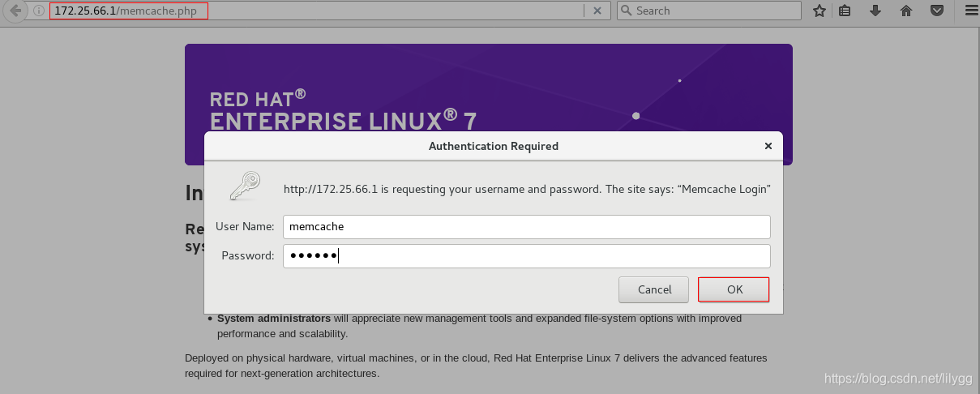Screen dimensions: 980x394
Task: Show bookmarks list icon
Action: tap(845, 11)
